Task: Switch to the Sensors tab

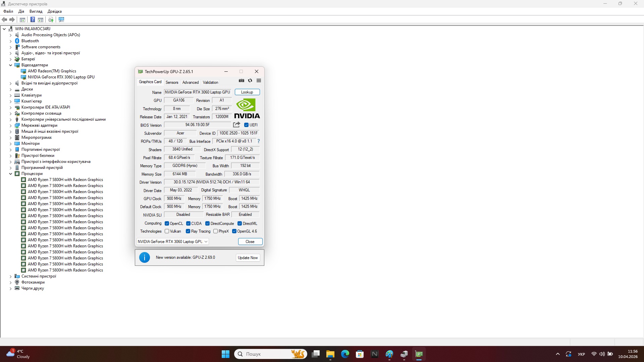Action: (172, 82)
